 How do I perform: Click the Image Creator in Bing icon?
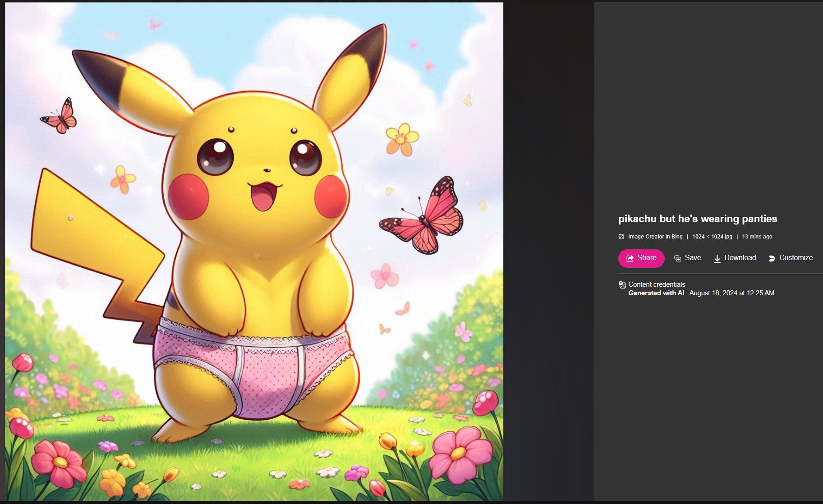click(621, 237)
